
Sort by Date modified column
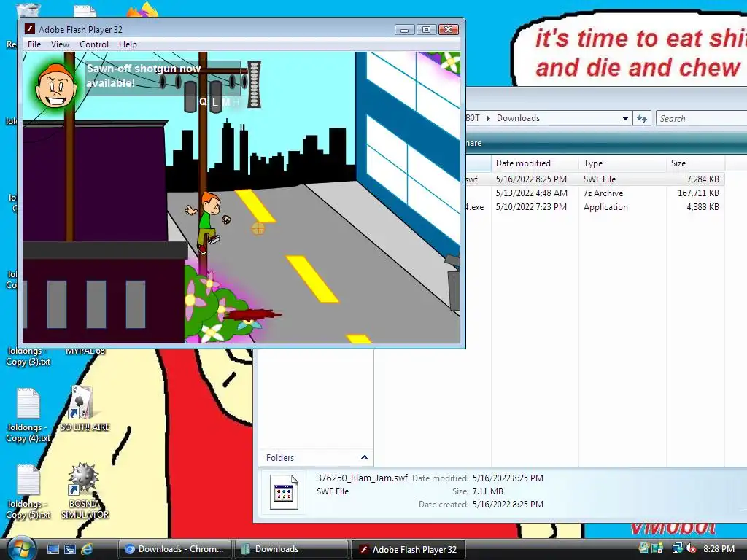pos(535,163)
